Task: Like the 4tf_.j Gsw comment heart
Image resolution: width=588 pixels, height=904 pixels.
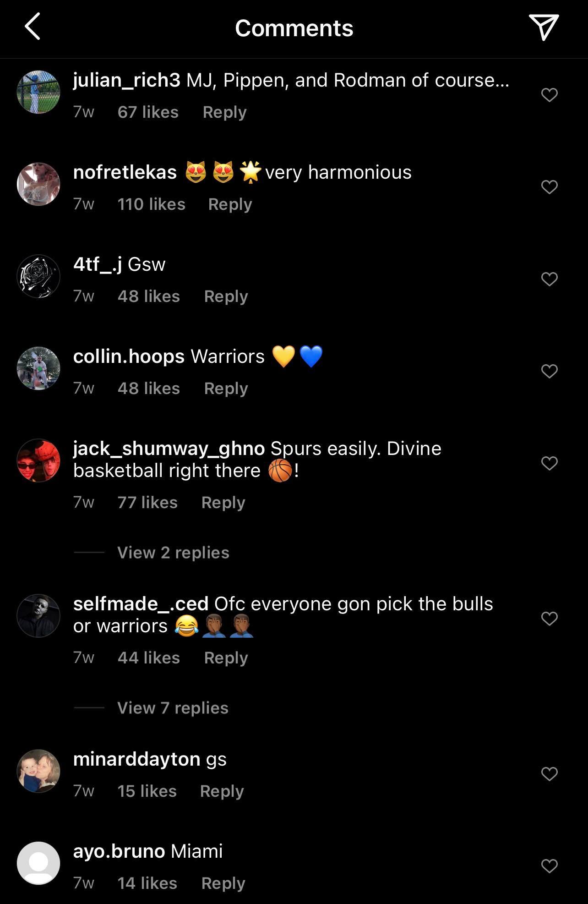Action: [x=549, y=279]
